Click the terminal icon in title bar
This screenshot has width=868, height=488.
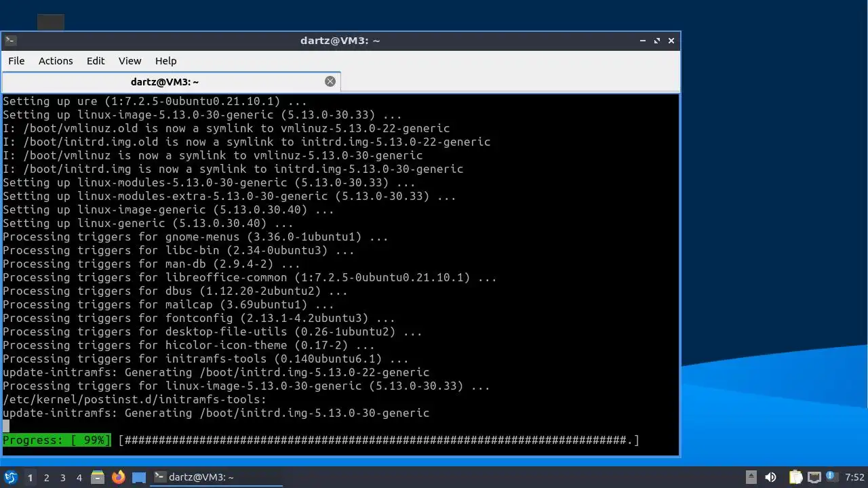coord(10,41)
